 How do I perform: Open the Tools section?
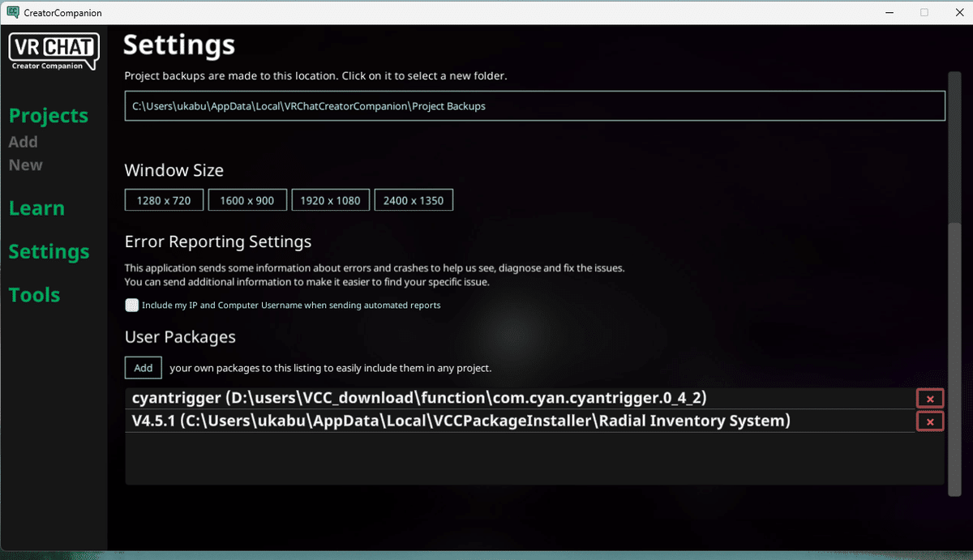point(34,295)
